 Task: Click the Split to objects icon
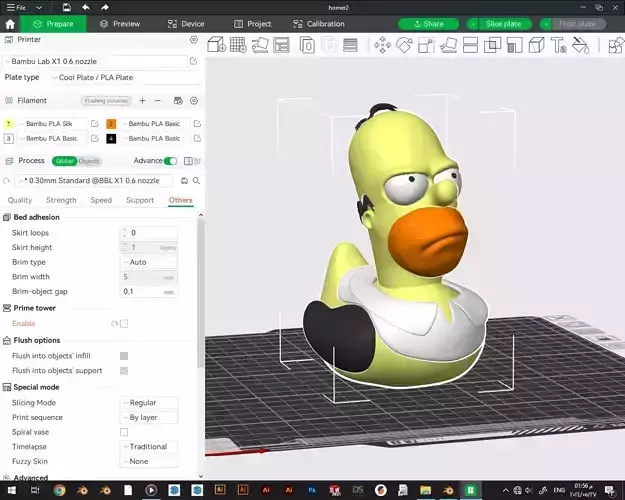307,45
